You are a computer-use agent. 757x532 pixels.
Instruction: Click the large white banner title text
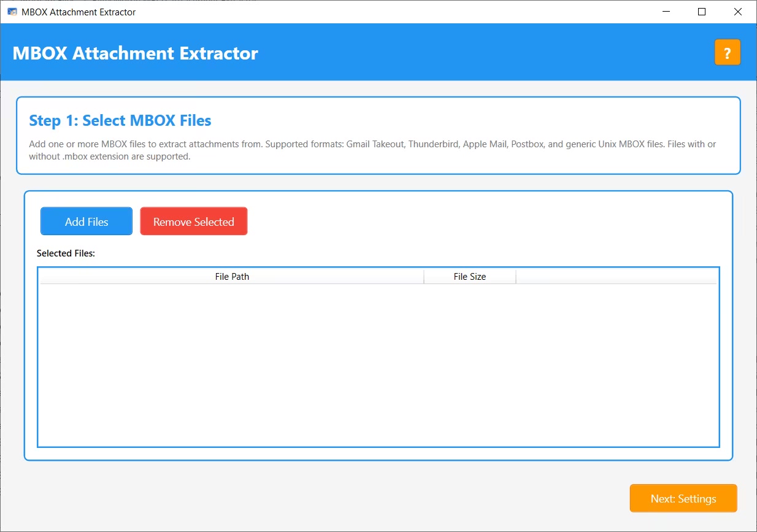(x=135, y=53)
